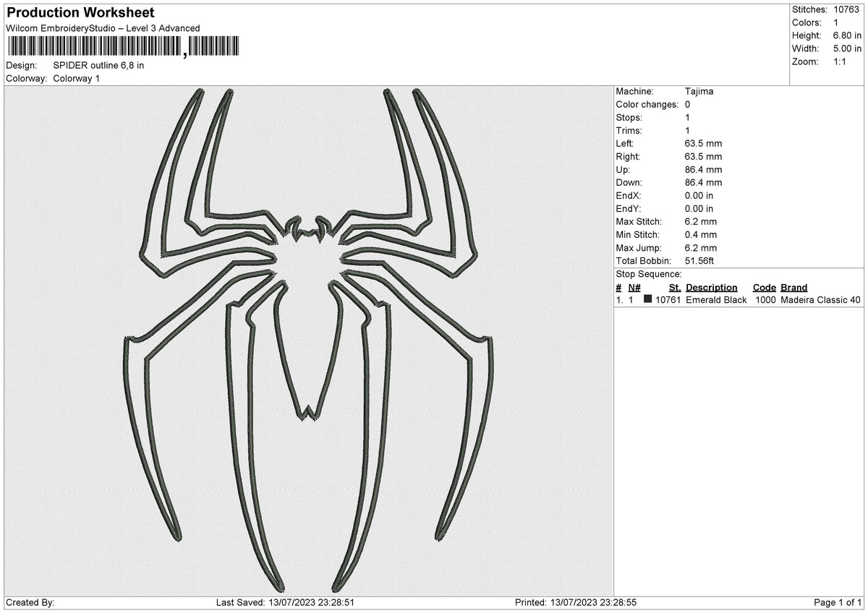This screenshot has width=868, height=613.
Task: Click the Emerald Black color swatch
Action: coord(647,299)
